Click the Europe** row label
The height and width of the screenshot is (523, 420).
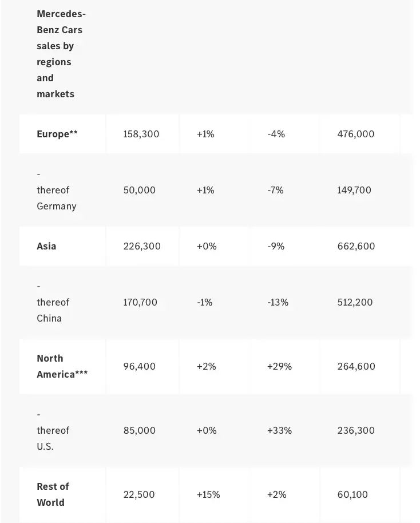57,134
